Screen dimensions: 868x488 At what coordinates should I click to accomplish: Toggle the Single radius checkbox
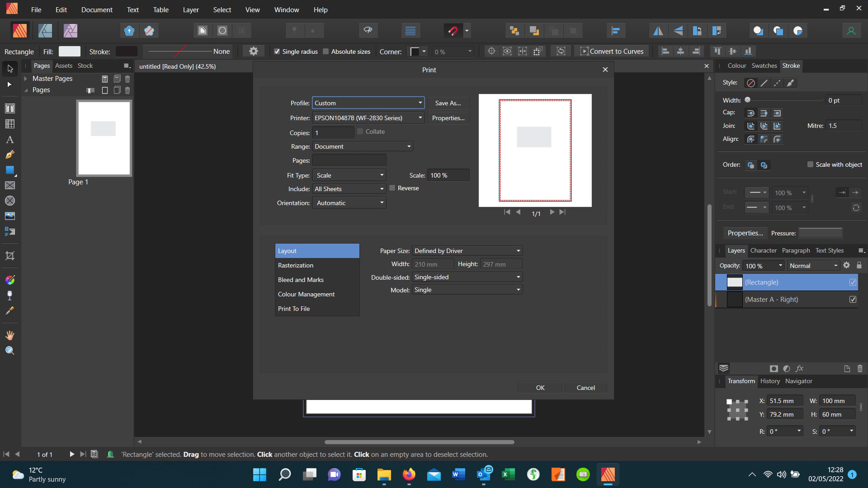point(277,52)
